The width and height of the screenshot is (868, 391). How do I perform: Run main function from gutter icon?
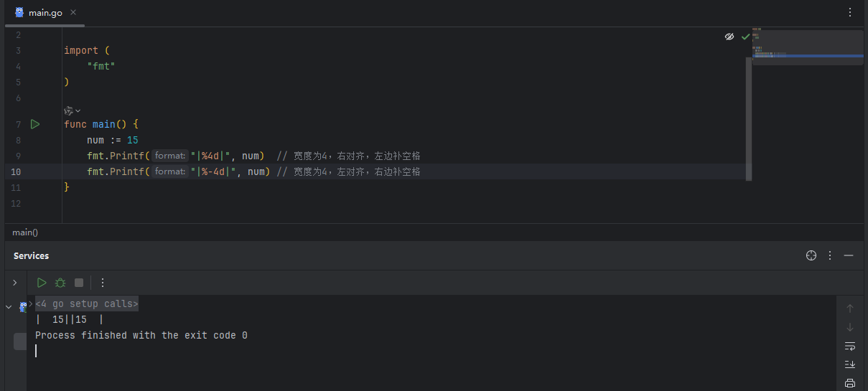click(x=34, y=124)
